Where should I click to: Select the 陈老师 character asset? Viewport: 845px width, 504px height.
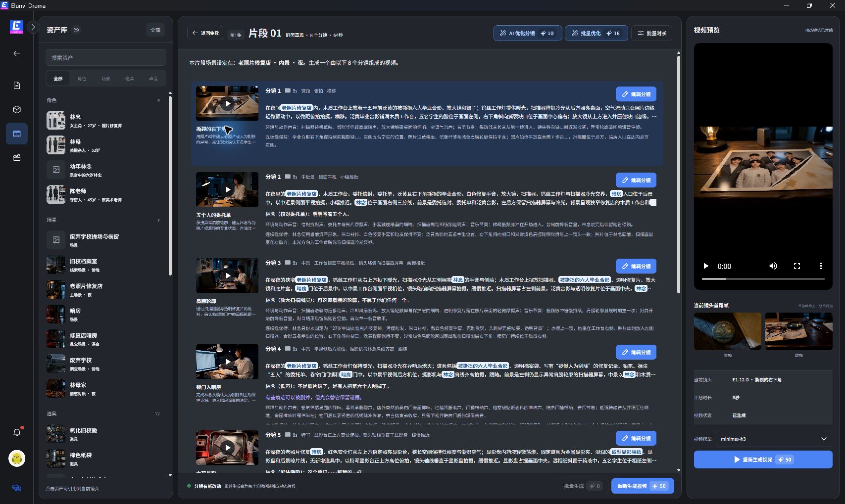[105, 194]
